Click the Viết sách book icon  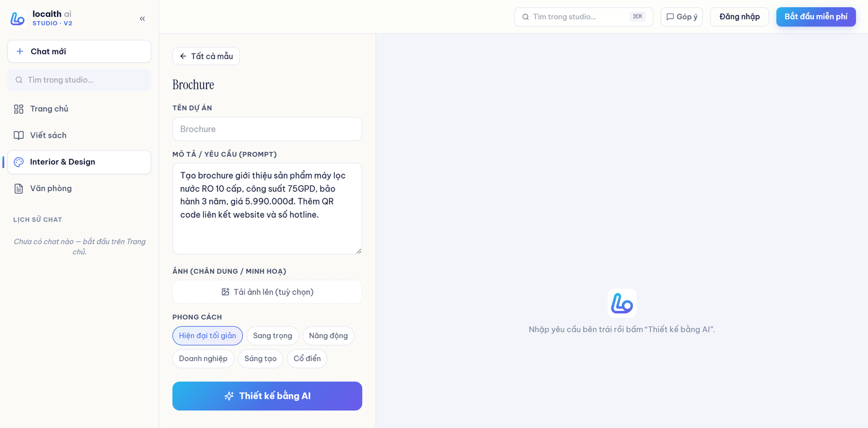coord(19,135)
